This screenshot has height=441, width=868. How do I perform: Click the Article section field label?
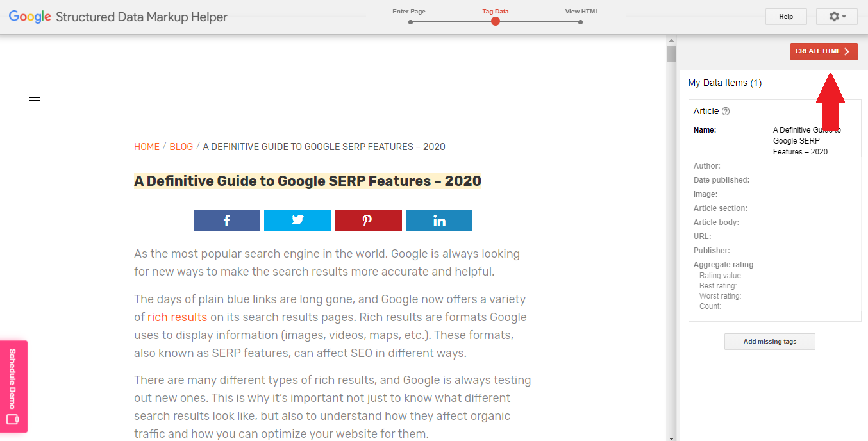[721, 208]
